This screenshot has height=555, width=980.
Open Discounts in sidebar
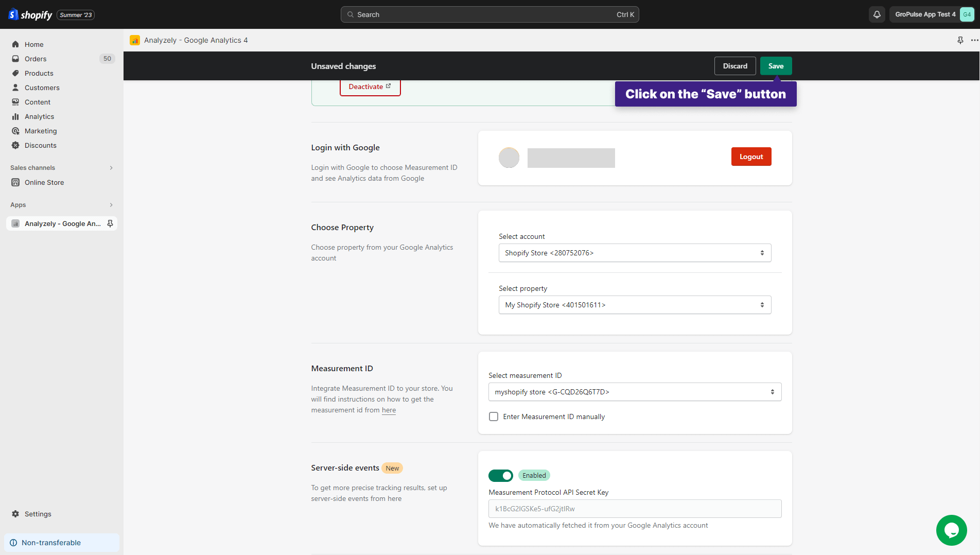41,145
